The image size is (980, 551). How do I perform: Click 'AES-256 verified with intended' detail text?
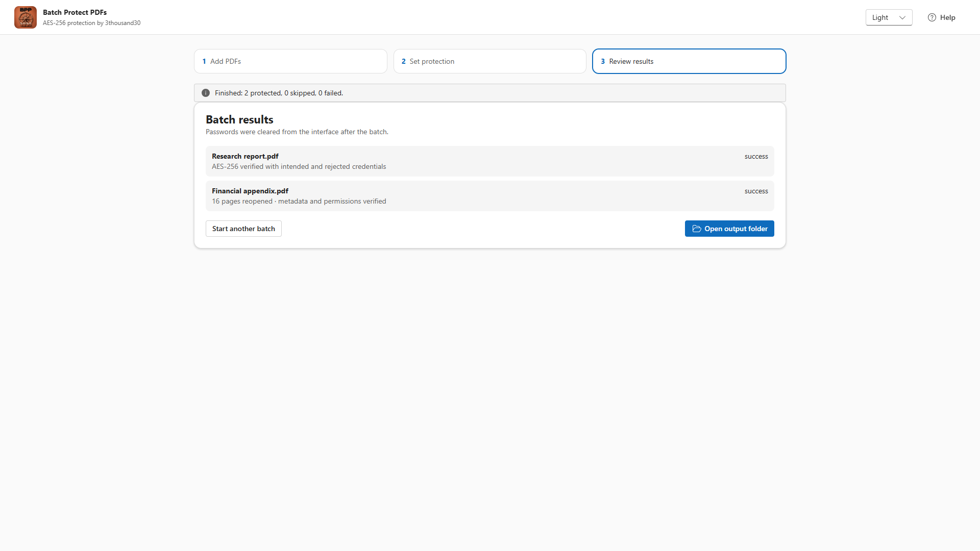tap(299, 167)
